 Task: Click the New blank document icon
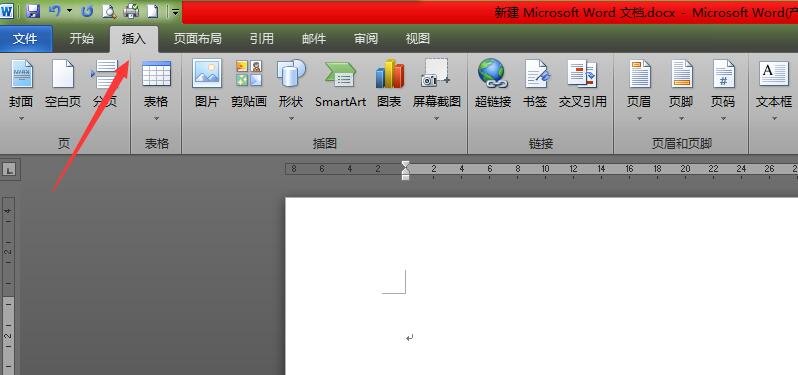(x=152, y=11)
